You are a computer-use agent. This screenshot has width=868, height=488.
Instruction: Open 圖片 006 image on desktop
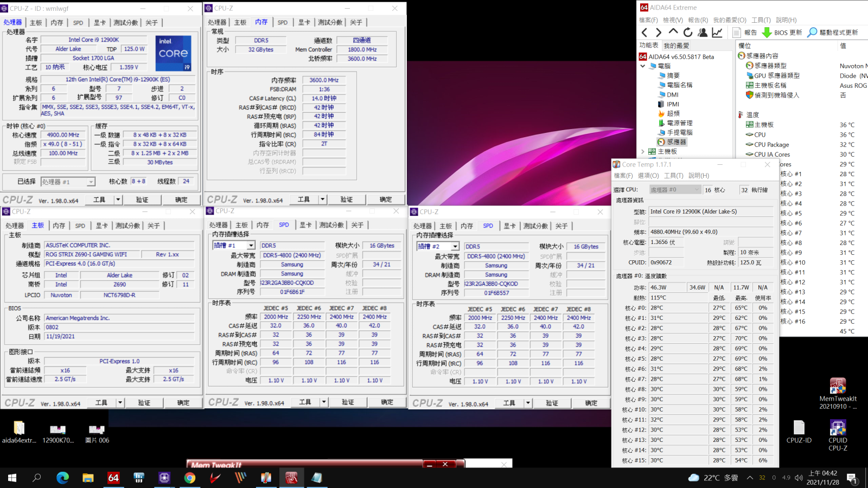[97, 433]
